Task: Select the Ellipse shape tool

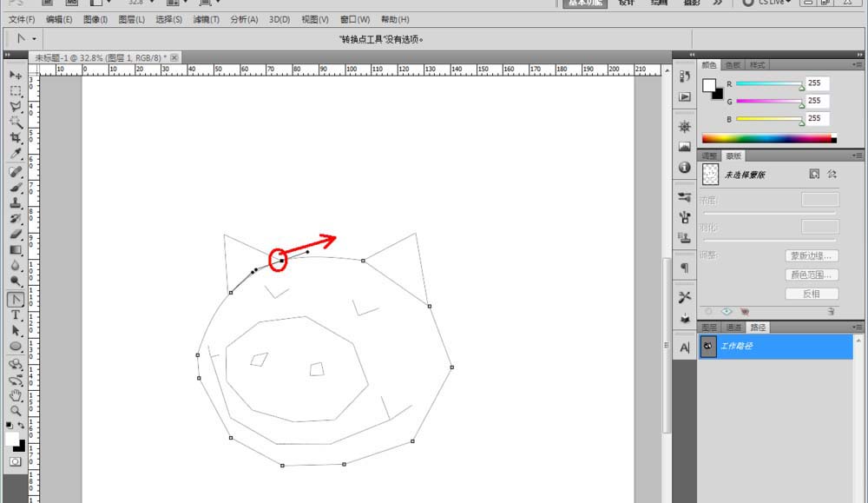Action: pyautogui.click(x=16, y=347)
